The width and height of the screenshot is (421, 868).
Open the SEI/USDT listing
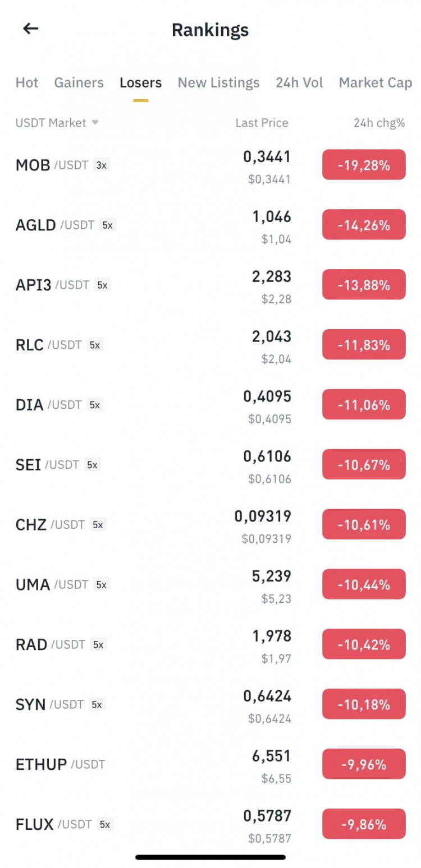pyautogui.click(x=210, y=465)
